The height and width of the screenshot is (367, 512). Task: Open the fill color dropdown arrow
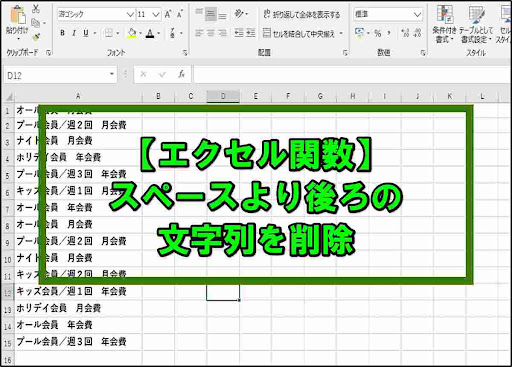(140, 33)
